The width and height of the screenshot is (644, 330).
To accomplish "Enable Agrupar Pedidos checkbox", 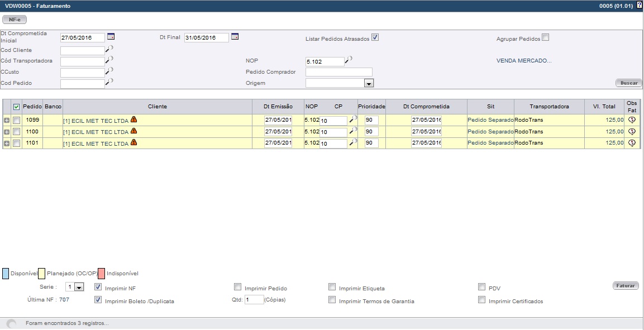I will 546,38.
